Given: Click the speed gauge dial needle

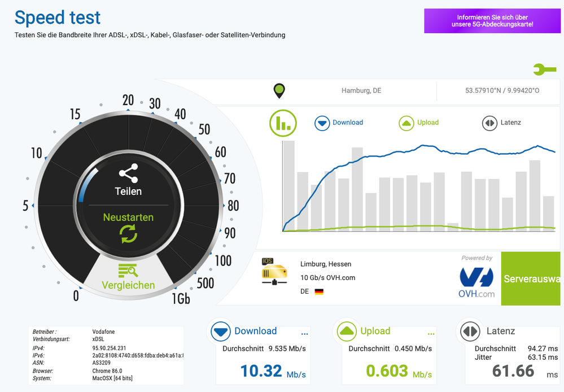Looking at the screenshot, I should (85, 186).
